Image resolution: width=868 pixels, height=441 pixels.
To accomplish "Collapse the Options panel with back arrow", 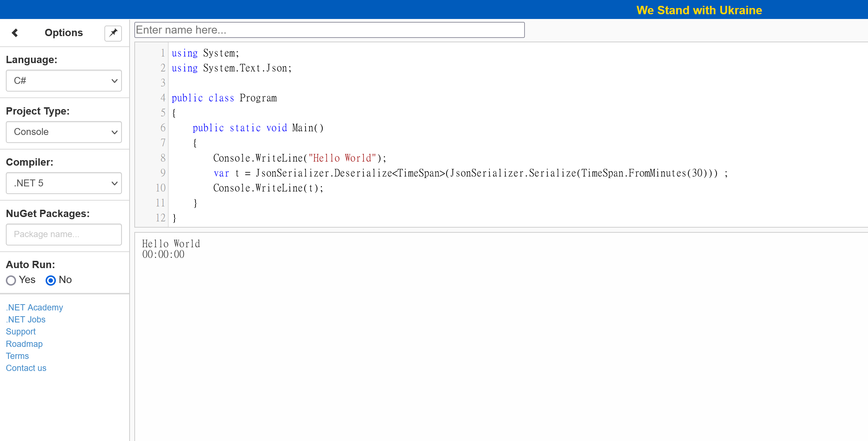I will pos(15,33).
